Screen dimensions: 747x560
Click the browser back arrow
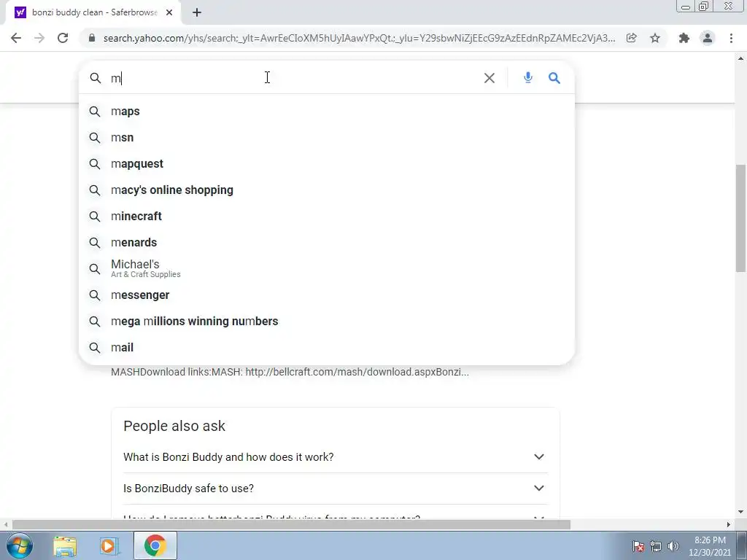[x=16, y=38]
